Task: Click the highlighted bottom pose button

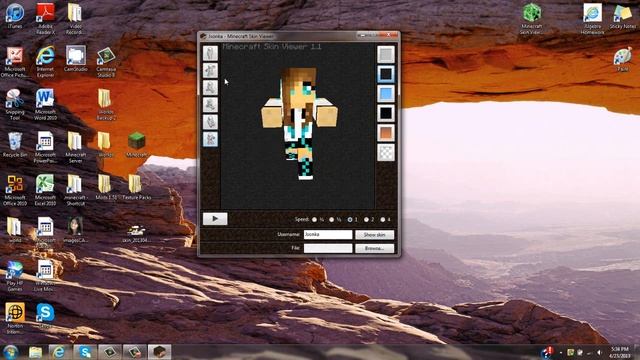Action: [210, 139]
